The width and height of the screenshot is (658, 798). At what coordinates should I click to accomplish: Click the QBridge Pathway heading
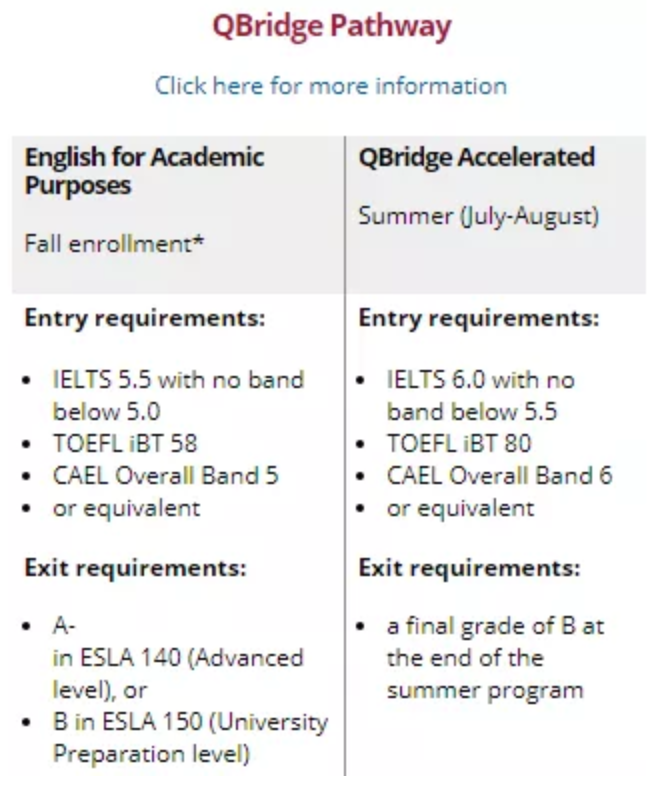coord(331,26)
